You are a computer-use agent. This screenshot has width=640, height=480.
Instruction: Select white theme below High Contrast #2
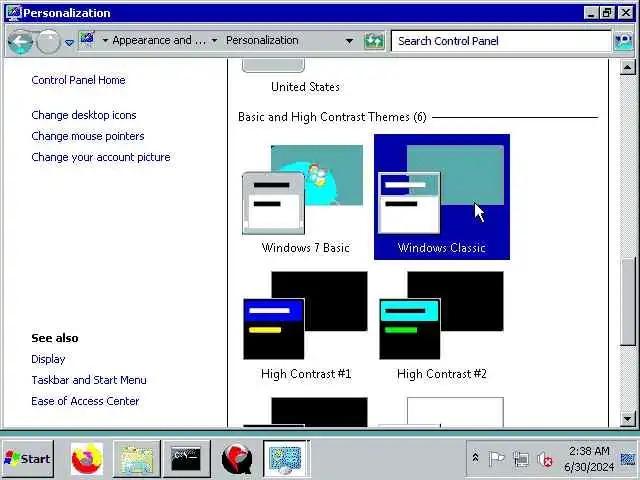click(x=442, y=412)
